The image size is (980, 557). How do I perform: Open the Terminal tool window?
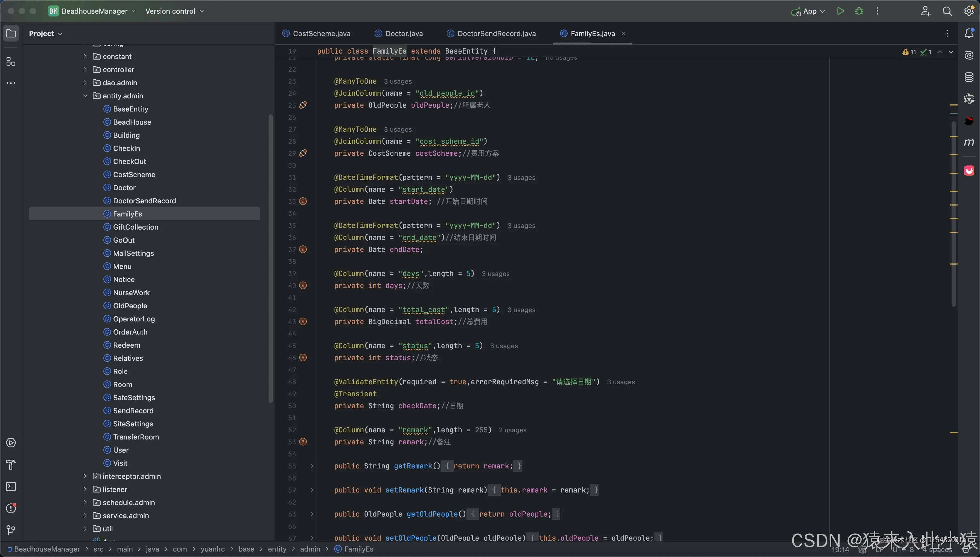pyautogui.click(x=11, y=486)
